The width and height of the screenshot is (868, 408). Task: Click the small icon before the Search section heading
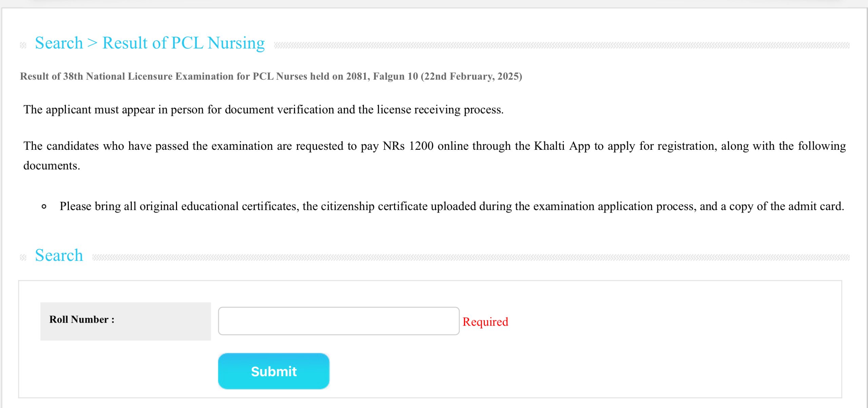23,258
